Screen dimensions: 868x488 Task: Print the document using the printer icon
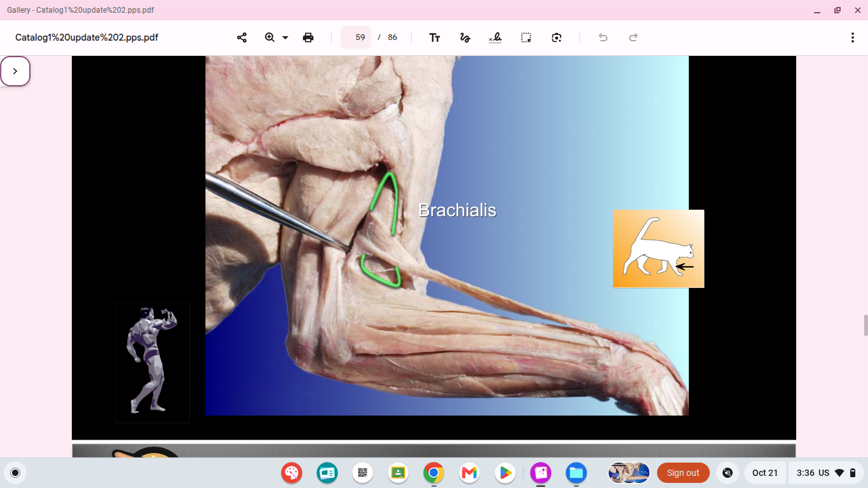pyautogui.click(x=308, y=37)
